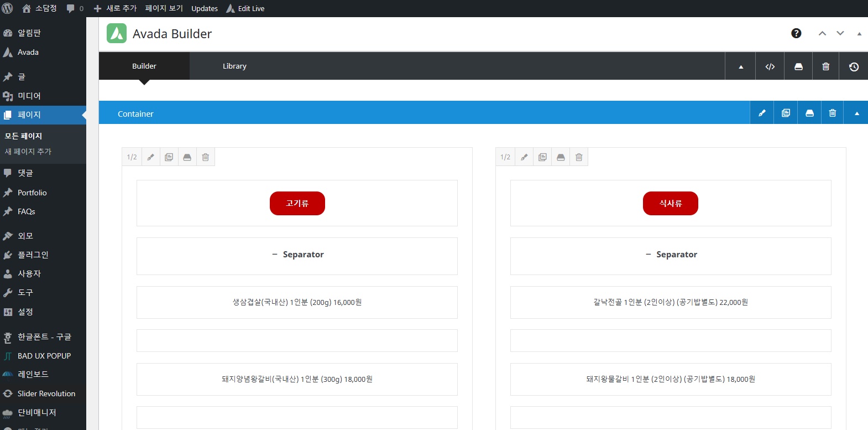868x430 pixels.
Task: Save the right column to library
Action: 561,157
